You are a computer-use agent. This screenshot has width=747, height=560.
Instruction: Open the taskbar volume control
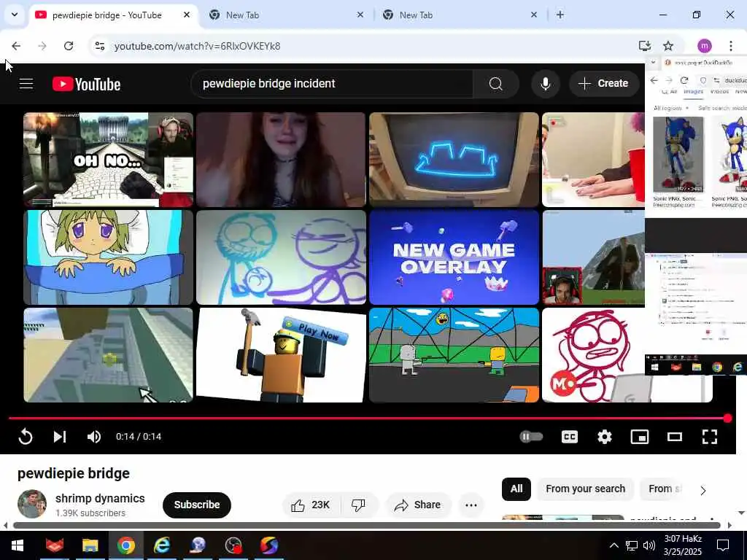click(x=649, y=545)
